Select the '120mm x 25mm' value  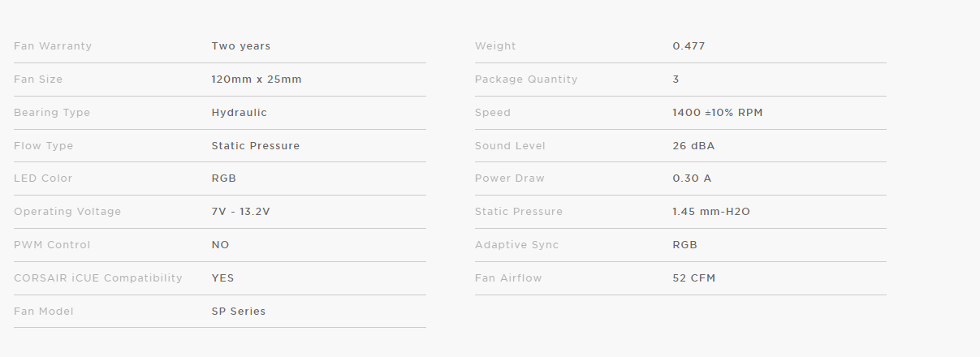pos(257,80)
